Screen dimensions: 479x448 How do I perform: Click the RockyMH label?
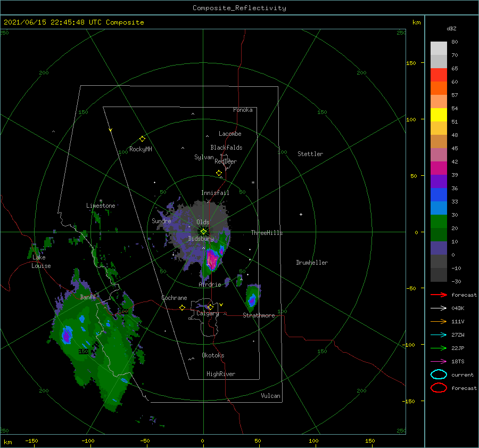pyautogui.click(x=141, y=149)
